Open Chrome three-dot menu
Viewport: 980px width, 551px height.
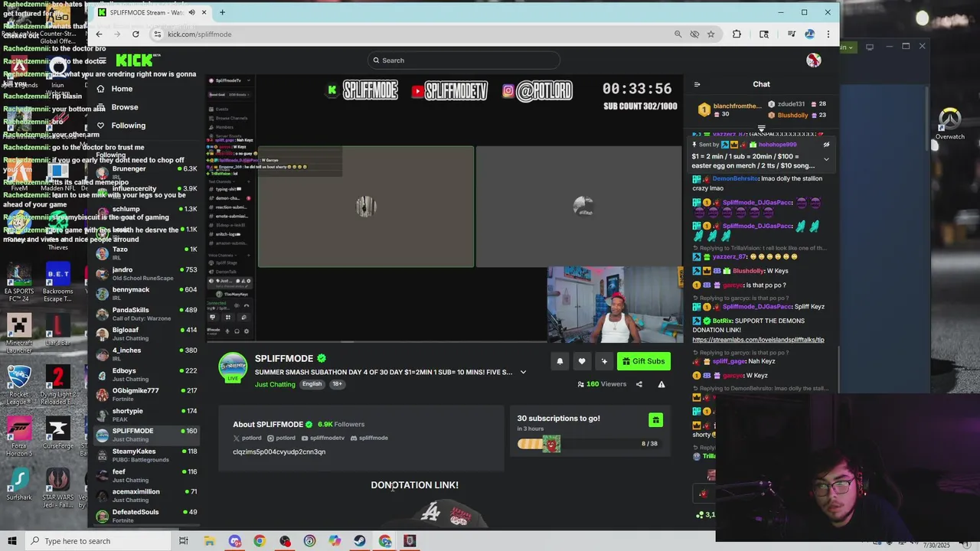[828, 34]
